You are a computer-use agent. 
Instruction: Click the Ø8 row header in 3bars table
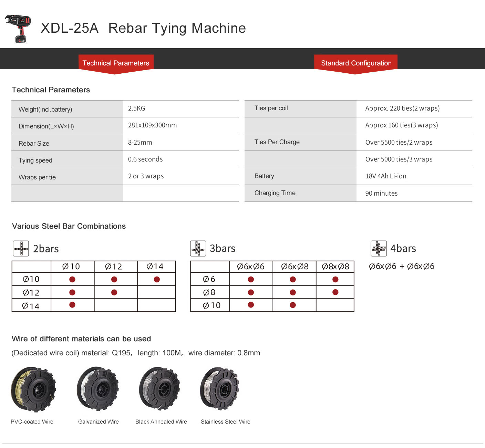click(x=209, y=292)
